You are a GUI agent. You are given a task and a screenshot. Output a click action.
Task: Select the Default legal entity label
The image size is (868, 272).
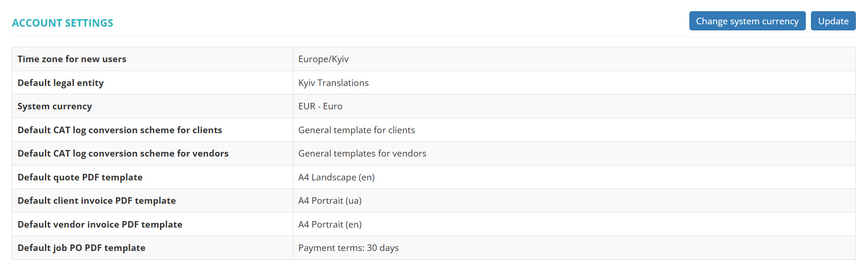click(61, 83)
